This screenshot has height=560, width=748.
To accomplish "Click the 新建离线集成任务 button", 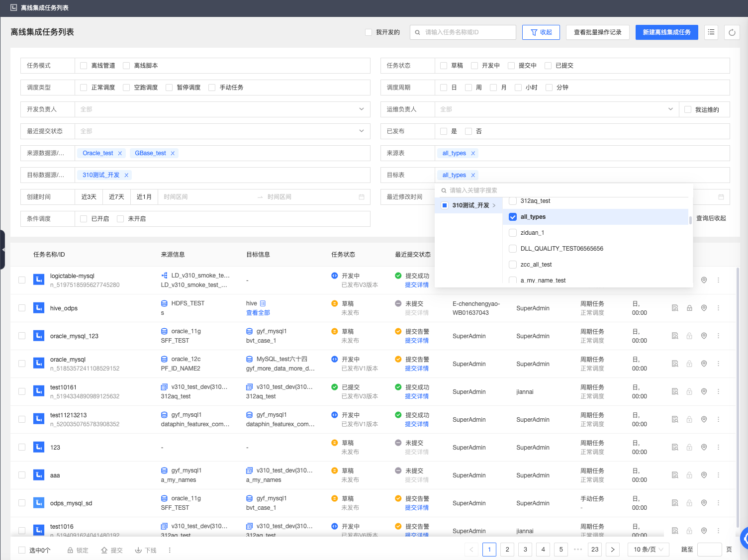I will point(667,32).
